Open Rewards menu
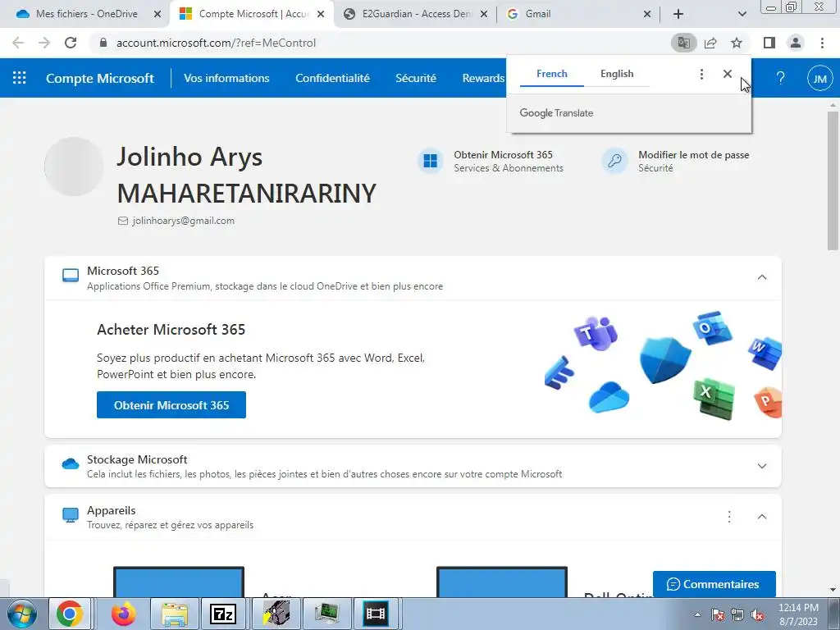840x630 pixels. point(483,78)
